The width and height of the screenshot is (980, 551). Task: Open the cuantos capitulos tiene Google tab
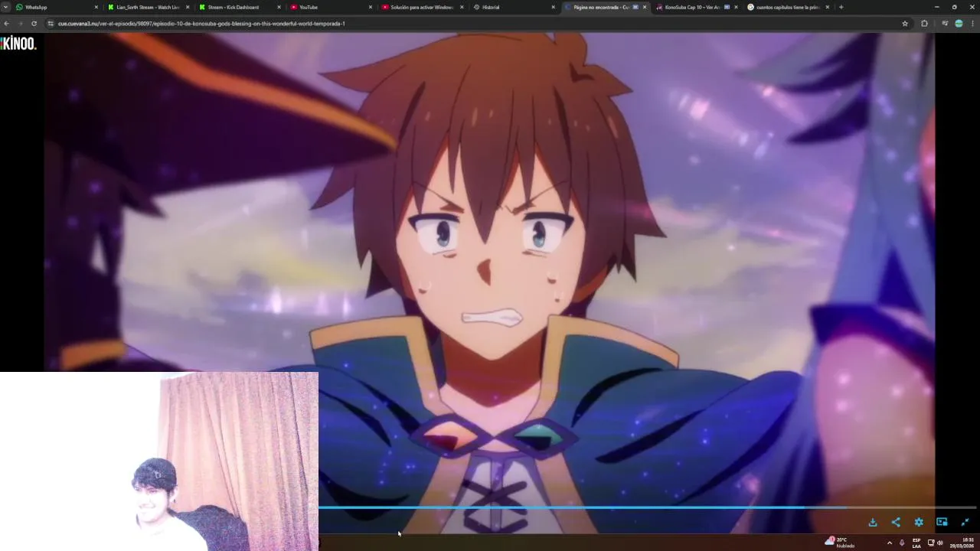(787, 7)
